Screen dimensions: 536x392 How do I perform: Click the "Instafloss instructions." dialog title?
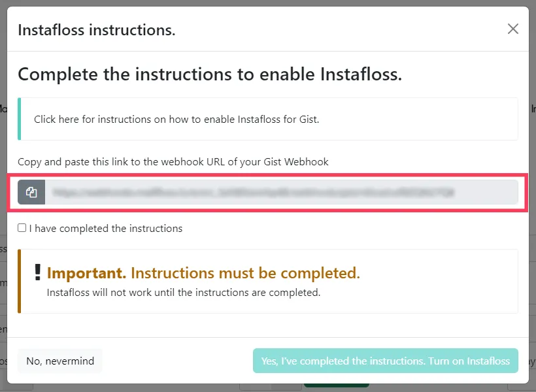(97, 30)
